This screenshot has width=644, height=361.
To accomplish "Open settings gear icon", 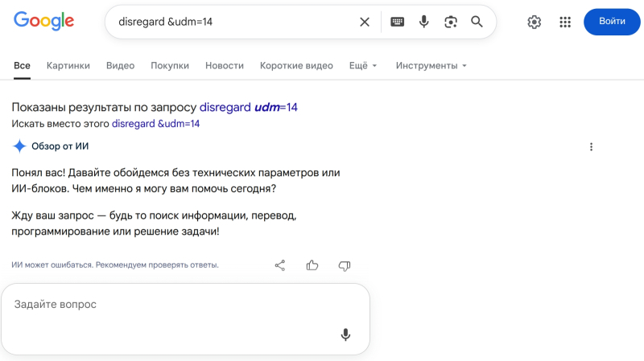I will 534,22.
